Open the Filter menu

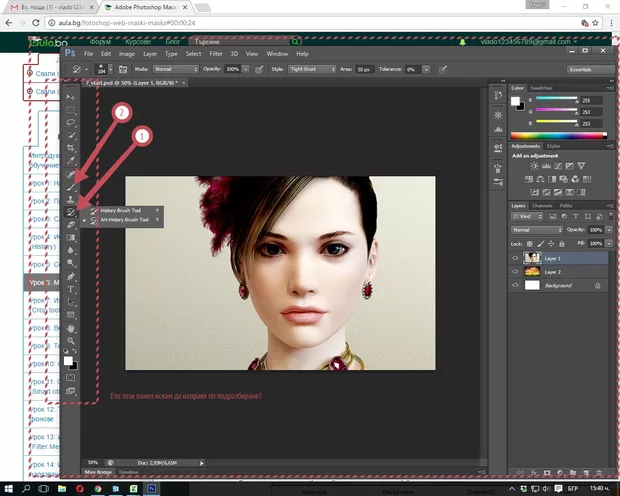coord(216,53)
